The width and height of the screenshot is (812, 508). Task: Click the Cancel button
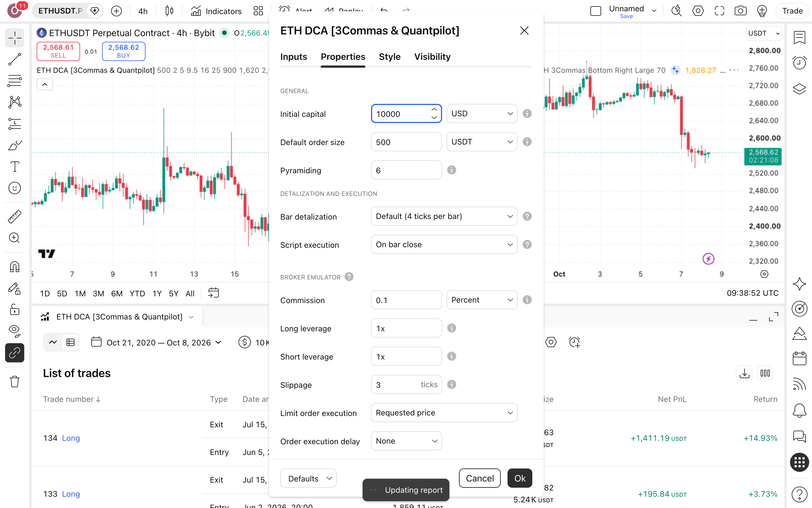point(480,478)
